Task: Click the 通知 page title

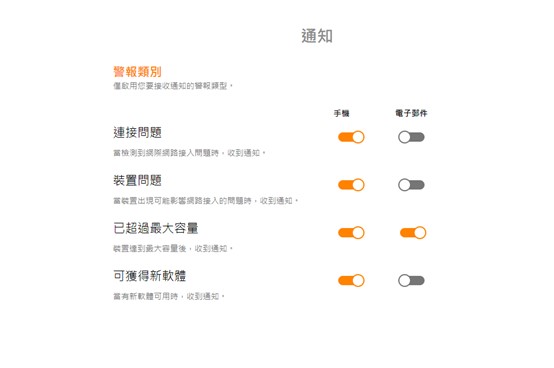Action: tap(317, 36)
